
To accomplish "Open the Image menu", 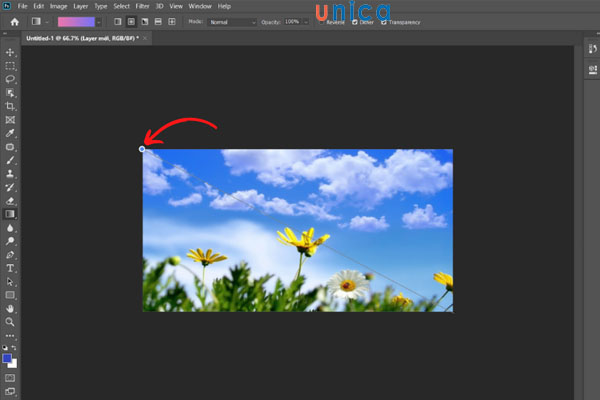I will 58,6.
